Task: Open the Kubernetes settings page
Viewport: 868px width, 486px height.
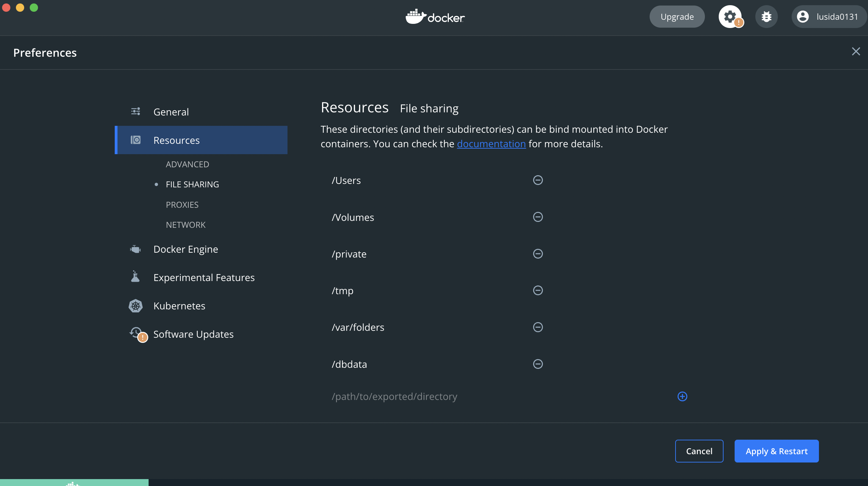Action: pos(179,306)
